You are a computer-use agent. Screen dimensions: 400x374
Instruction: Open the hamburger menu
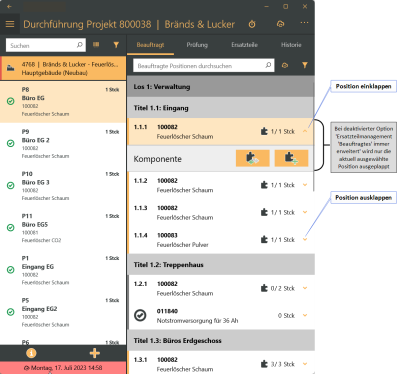pyautogui.click(x=10, y=24)
